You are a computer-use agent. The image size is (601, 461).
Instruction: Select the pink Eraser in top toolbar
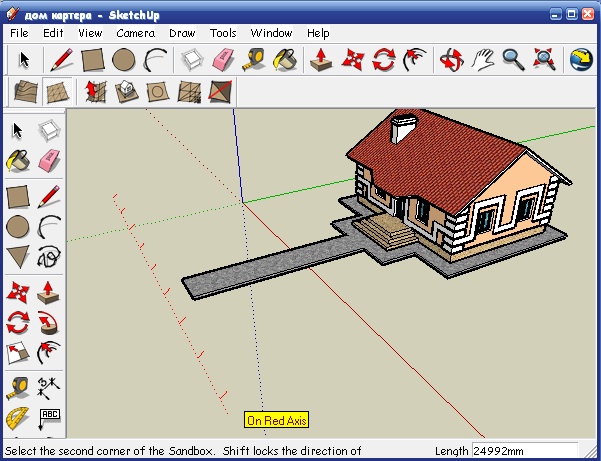coord(223,60)
